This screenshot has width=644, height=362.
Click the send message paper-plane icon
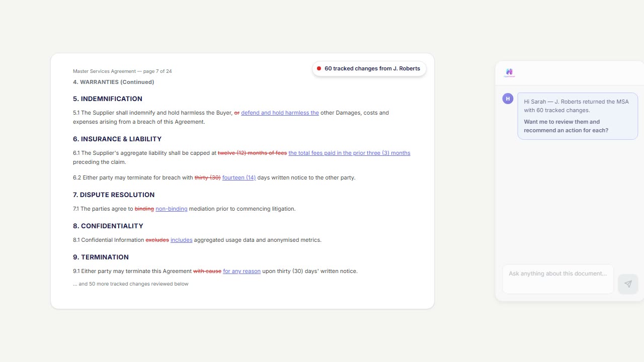(628, 284)
